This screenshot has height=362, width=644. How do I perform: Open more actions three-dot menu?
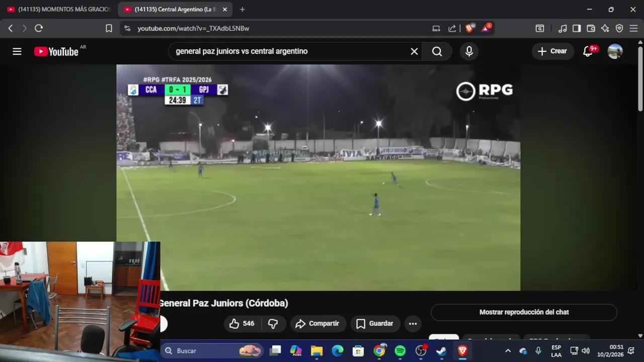pos(413,324)
